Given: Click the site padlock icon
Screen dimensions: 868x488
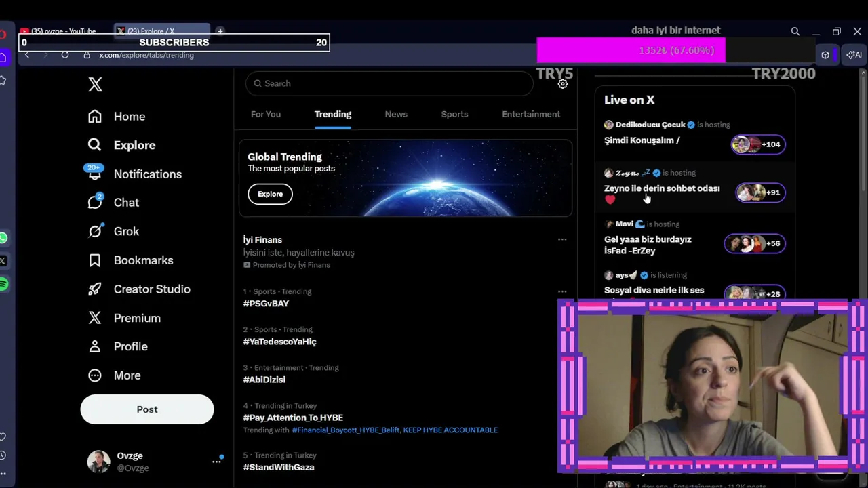Looking at the screenshot, I should [86, 55].
